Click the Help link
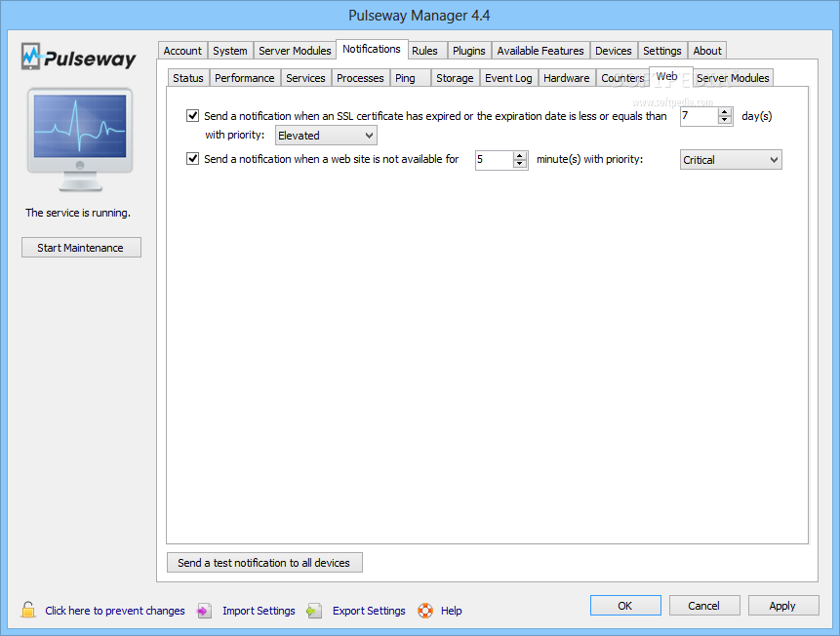 pos(451,611)
